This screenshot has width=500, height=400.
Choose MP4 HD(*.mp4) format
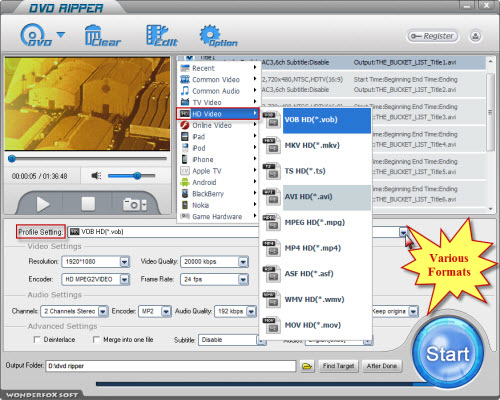317,248
